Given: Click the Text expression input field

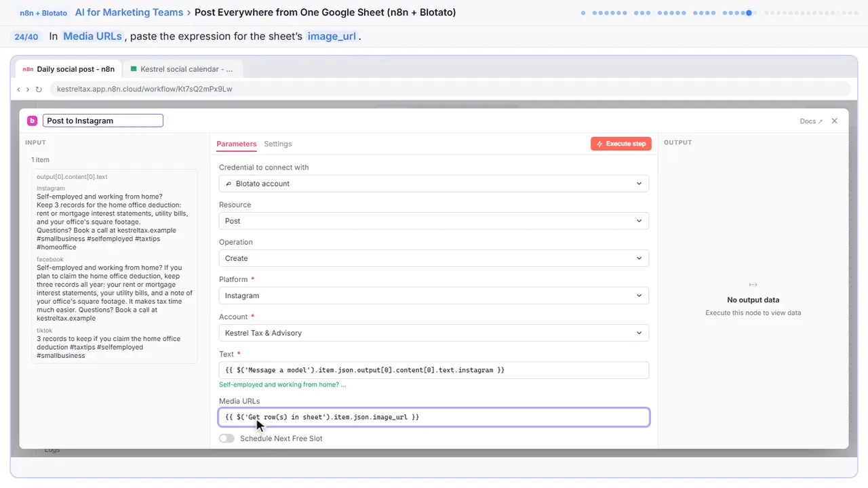Looking at the screenshot, I should tap(434, 370).
